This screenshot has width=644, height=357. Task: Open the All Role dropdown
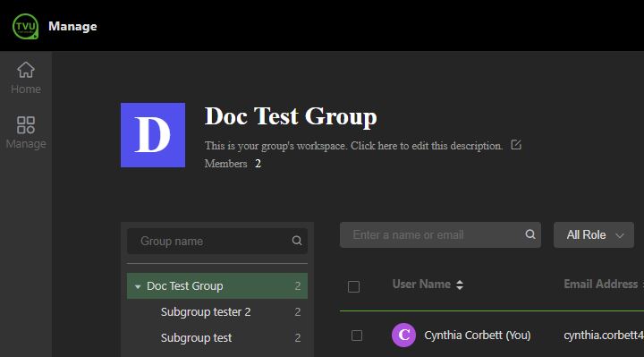coord(594,235)
